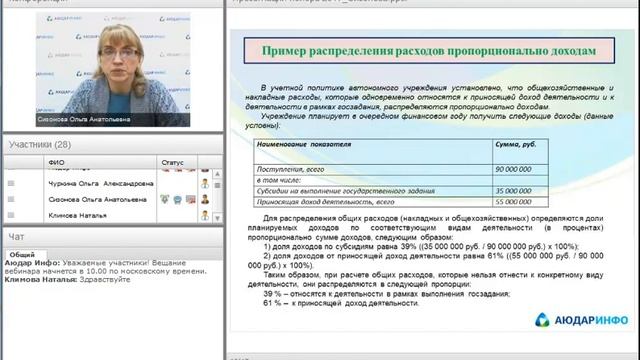640x360 pixels.
Task: Click the slide title Пример распределения расходов пропорционально доходам
Action: 429,51
